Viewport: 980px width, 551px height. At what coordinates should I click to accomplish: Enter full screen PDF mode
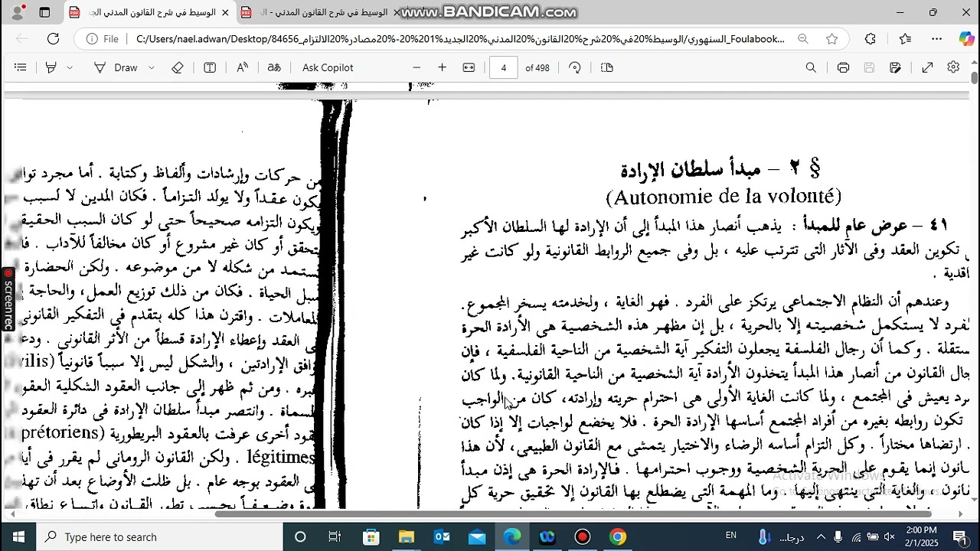[927, 67]
